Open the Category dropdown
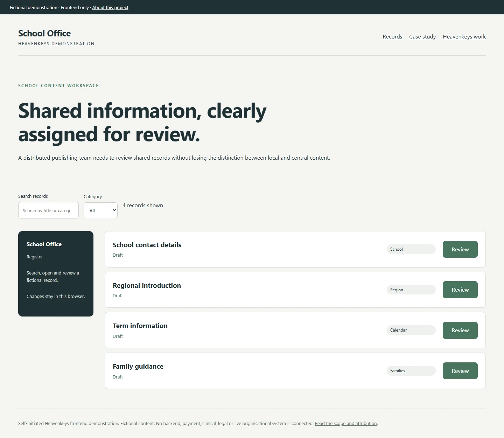Viewport: 504px width, 438px height. click(x=100, y=210)
